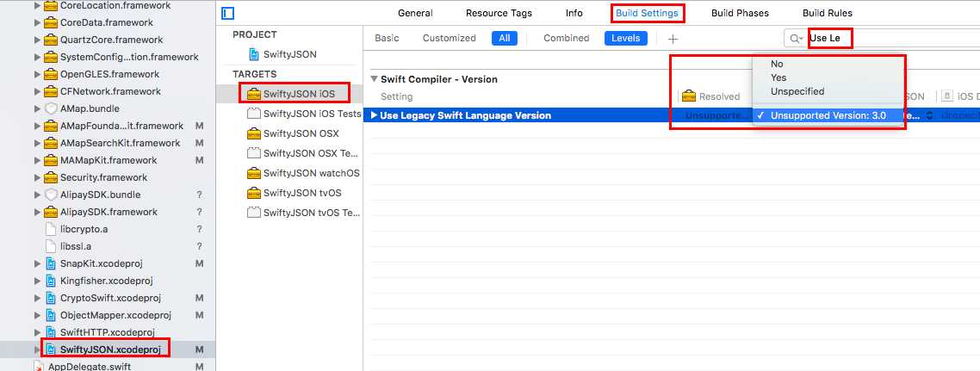Switch filter to Customized settings
980x371 pixels.
450,38
